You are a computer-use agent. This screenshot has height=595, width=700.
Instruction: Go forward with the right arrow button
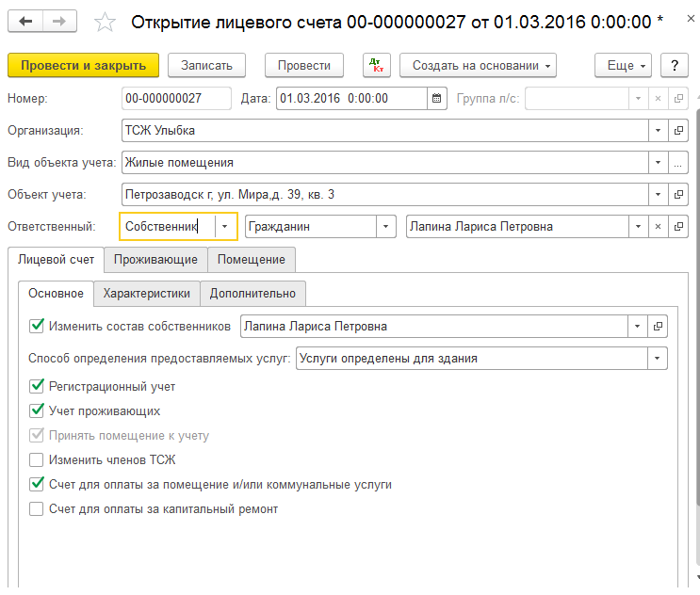pyautogui.click(x=59, y=21)
